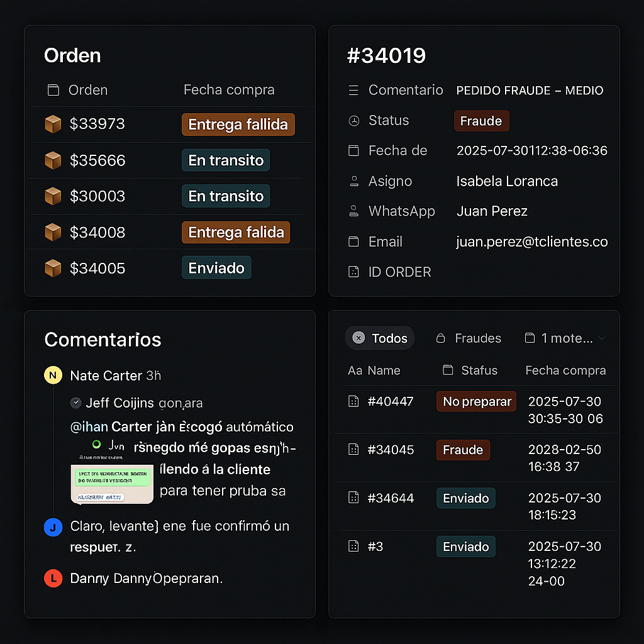Toggle the check circle beside Jeff Coijins
The height and width of the screenshot is (644, 644).
coord(76,402)
